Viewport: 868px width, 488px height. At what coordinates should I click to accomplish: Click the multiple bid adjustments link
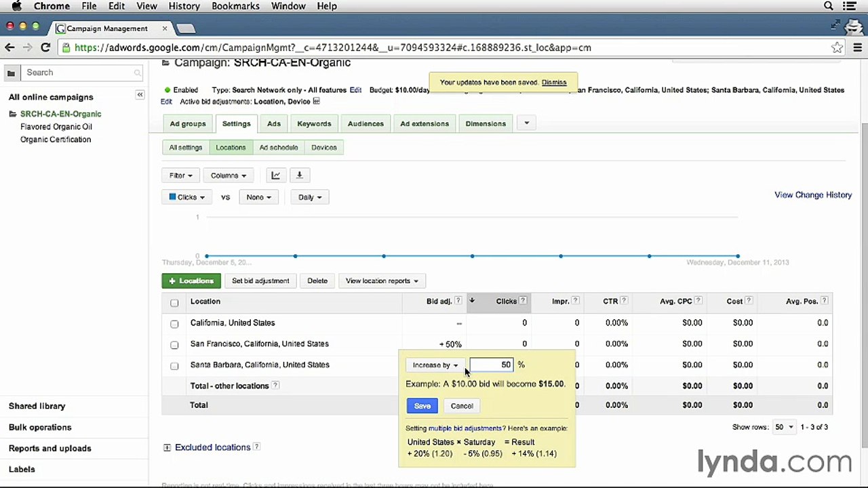(x=466, y=428)
